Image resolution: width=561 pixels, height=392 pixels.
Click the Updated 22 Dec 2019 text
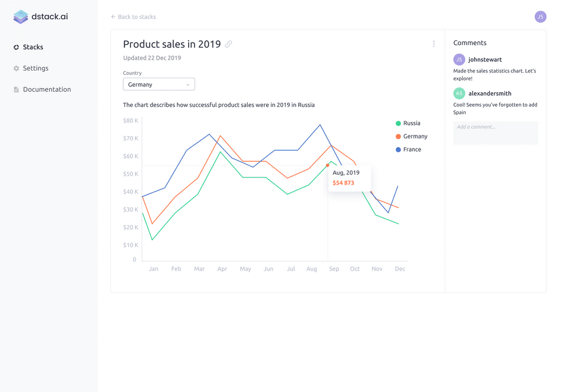(x=152, y=58)
